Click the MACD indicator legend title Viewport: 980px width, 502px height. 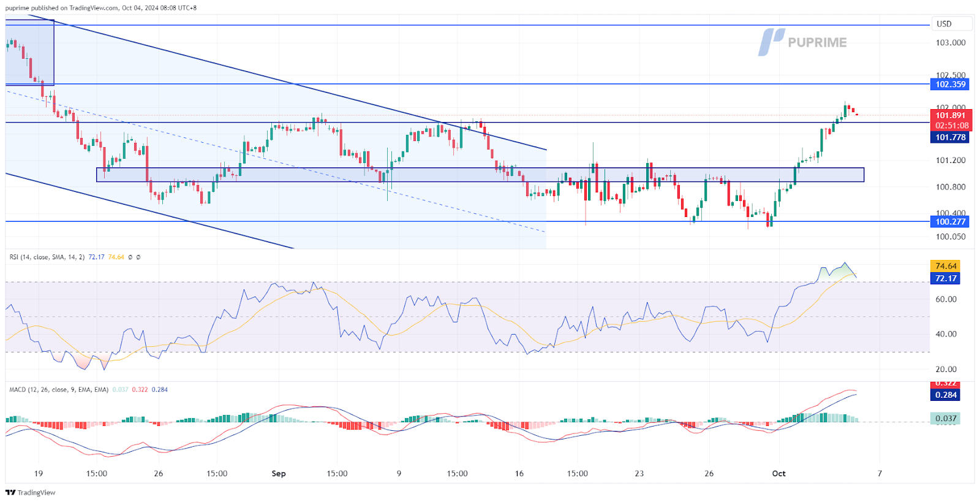coord(59,390)
